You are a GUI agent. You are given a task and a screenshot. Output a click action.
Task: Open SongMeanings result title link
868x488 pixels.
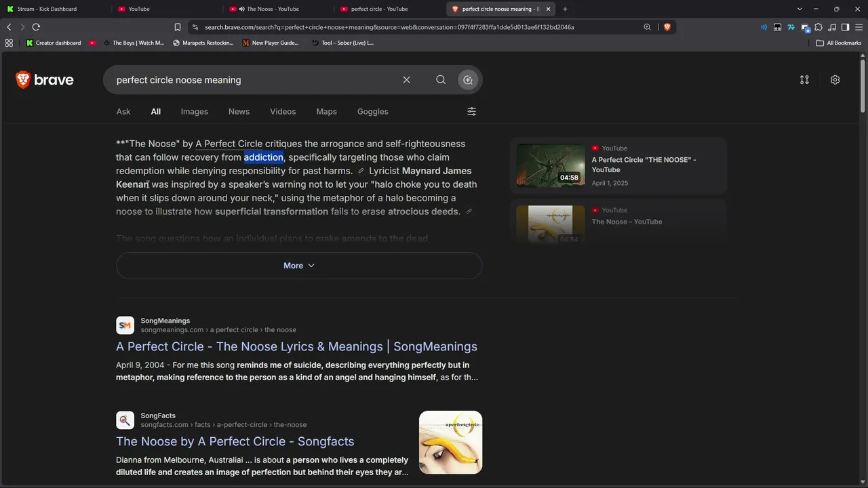tap(296, 346)
